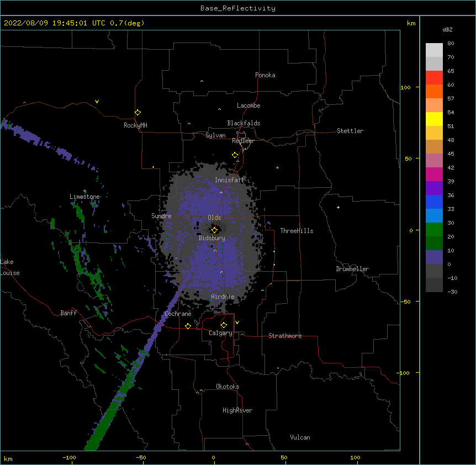Click the yellow V marker northeast of Calgary

[x=237, y=323]
